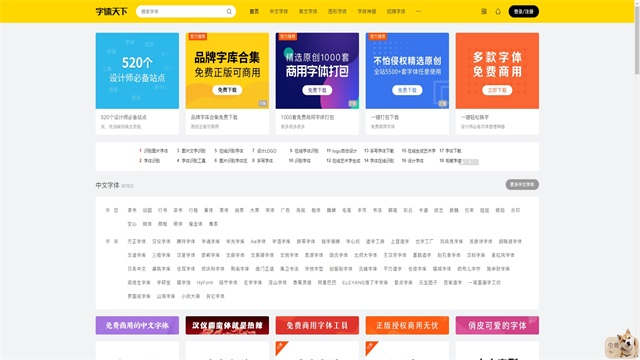The height and width of the screenshot is (360, 640).
Task: Click 立即下载 on the orange 多款字体 banner
Action: [497, 90]
